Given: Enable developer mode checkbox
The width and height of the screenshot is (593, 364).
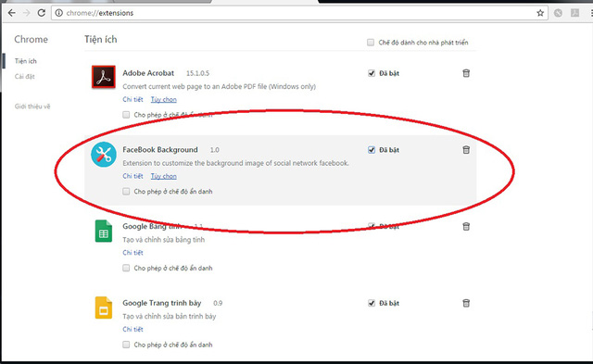Looking at the screenshot, I should 371,42.
